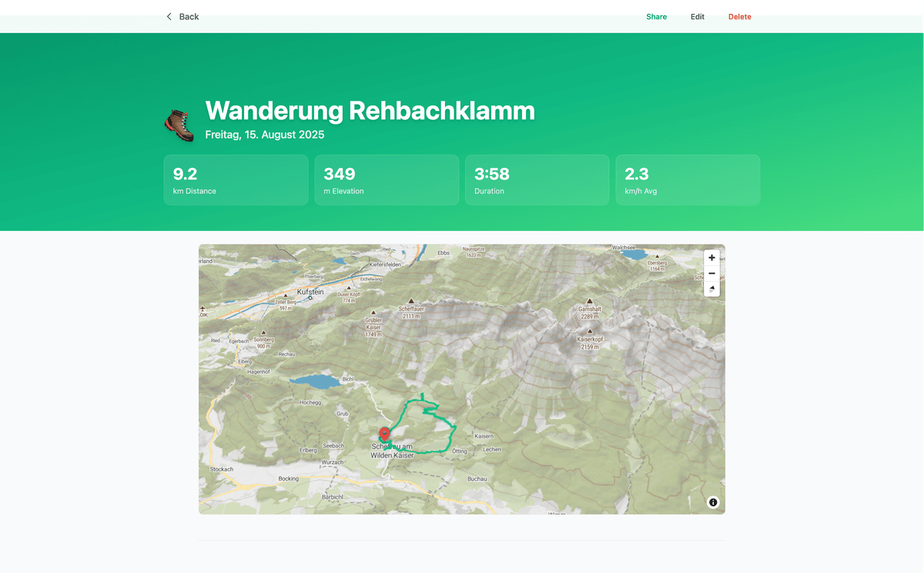
Task: Open map attribution info icon
Action: point(713,502)
